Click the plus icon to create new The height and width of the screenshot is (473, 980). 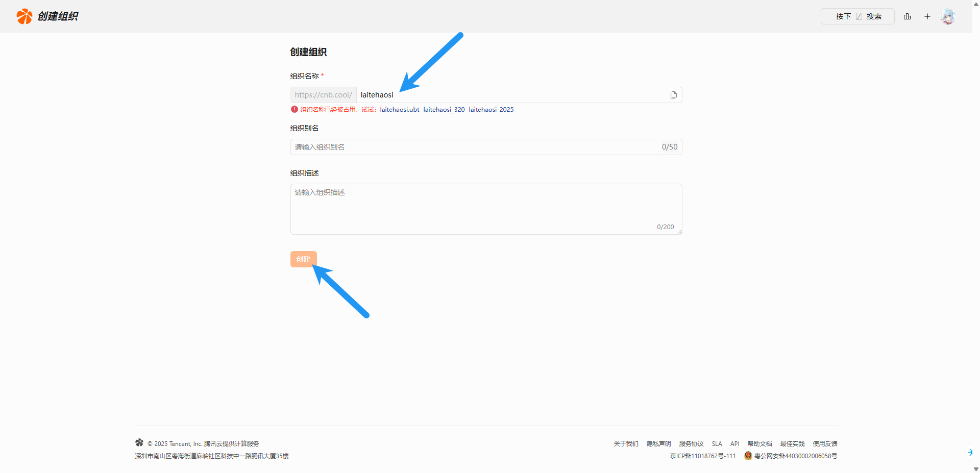pos(927,16)
